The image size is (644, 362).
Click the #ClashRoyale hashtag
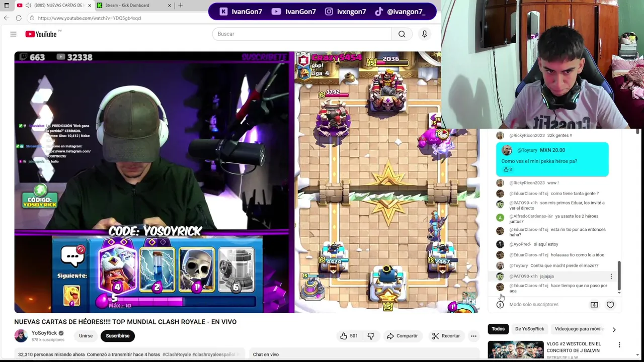point(177,354)
